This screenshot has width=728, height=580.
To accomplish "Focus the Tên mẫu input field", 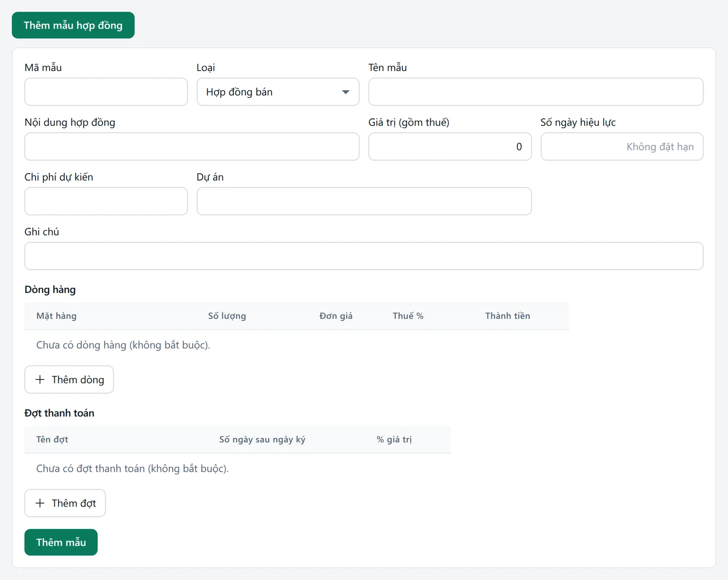I will pyautogui.click(x=536, y=92).
